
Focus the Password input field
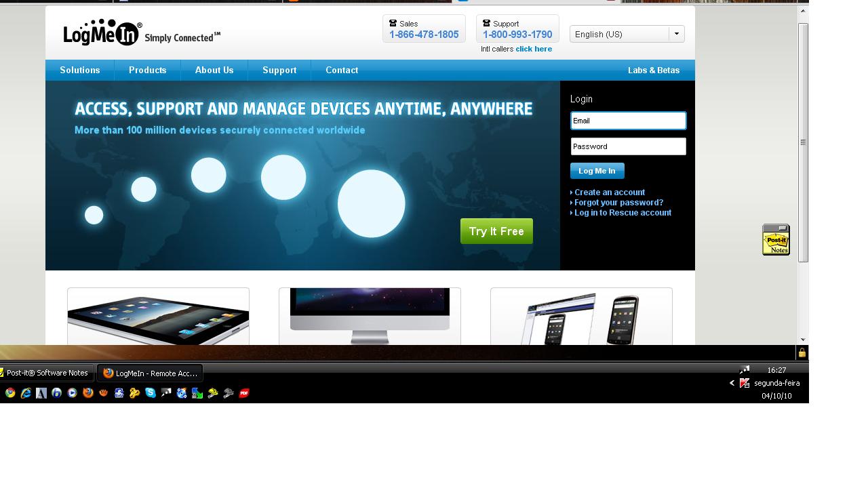tap(629, 146)
